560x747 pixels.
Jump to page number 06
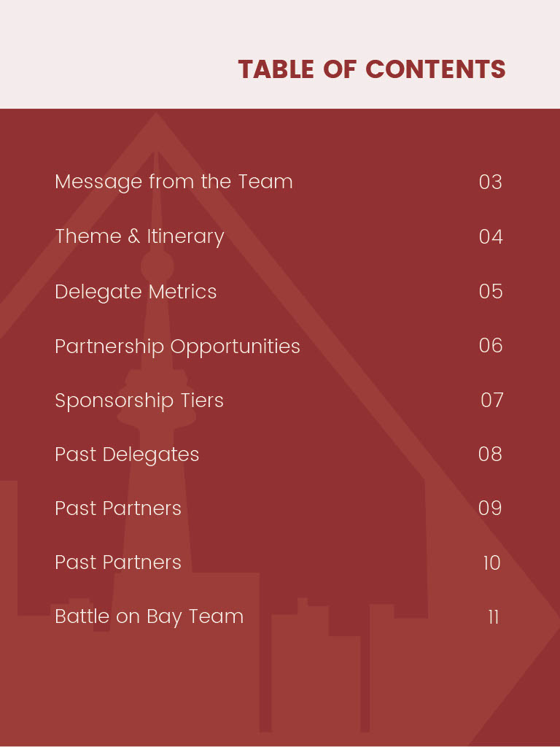pos(491,345)
